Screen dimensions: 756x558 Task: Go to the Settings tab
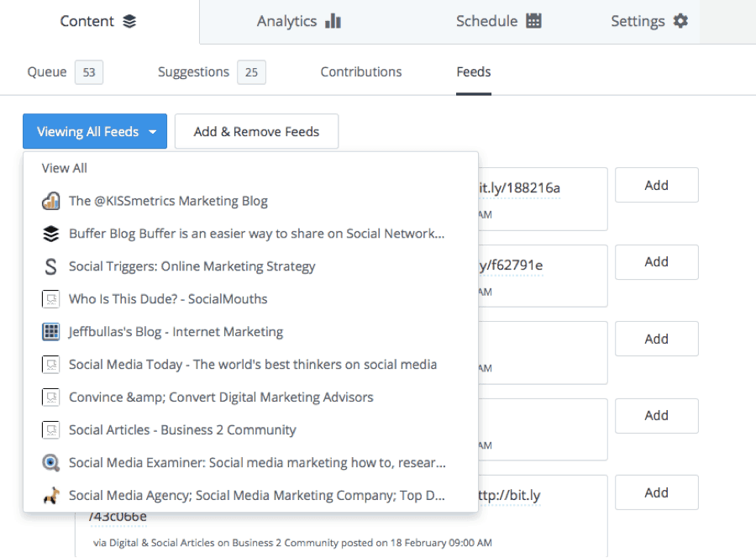click(x=649, y=21)
